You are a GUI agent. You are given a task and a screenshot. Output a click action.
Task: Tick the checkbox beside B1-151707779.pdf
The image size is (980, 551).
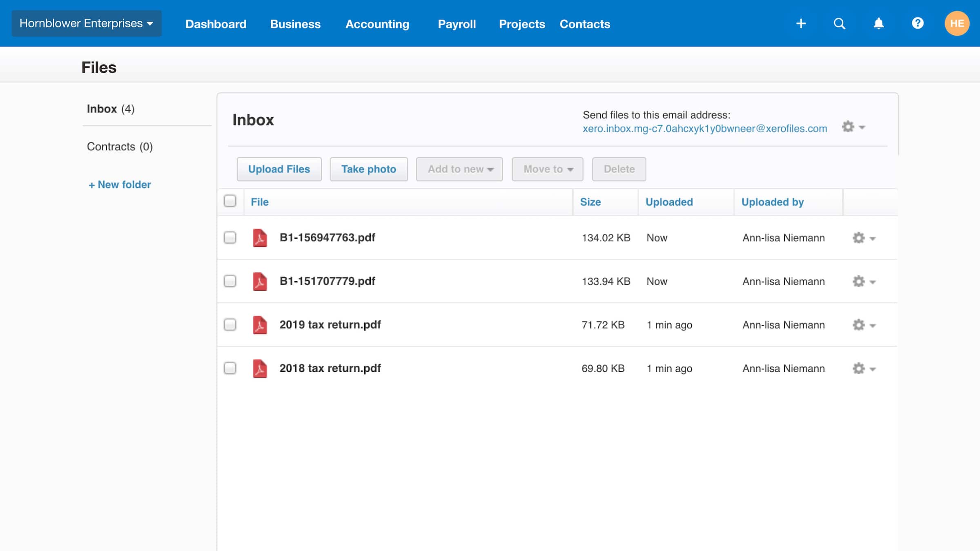click(x=230, y=281)
